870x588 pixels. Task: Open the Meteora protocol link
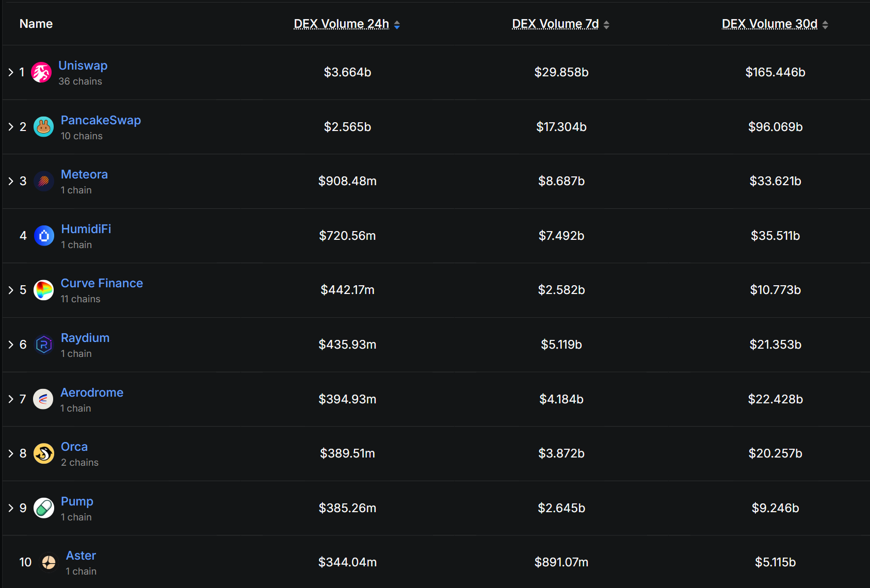point(84,174)
